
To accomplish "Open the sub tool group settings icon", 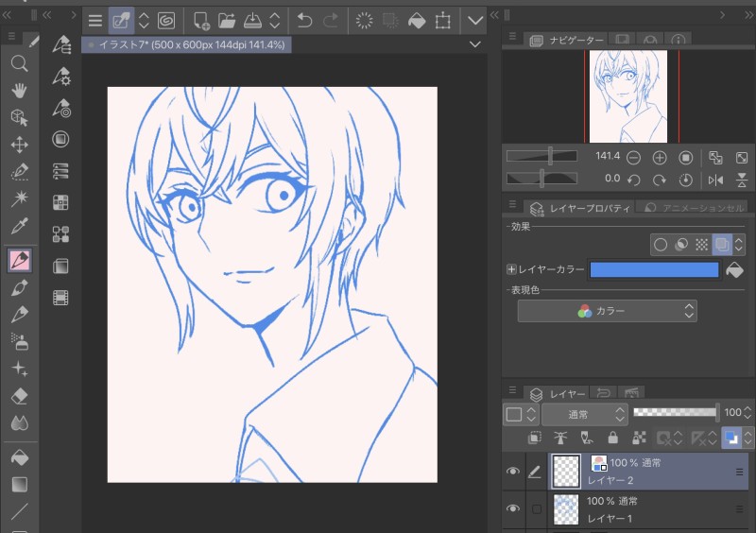I will click(x=61, y=77).
